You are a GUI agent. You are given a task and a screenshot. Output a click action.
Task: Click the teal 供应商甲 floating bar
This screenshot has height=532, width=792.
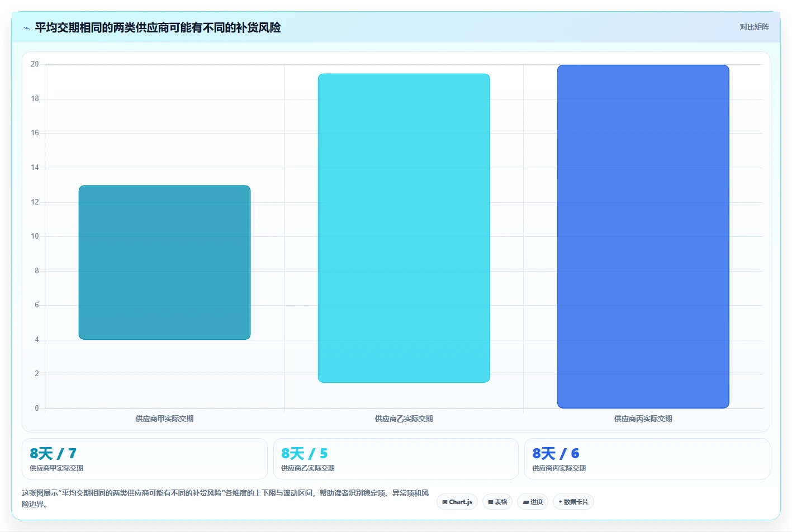click(164, 263)
